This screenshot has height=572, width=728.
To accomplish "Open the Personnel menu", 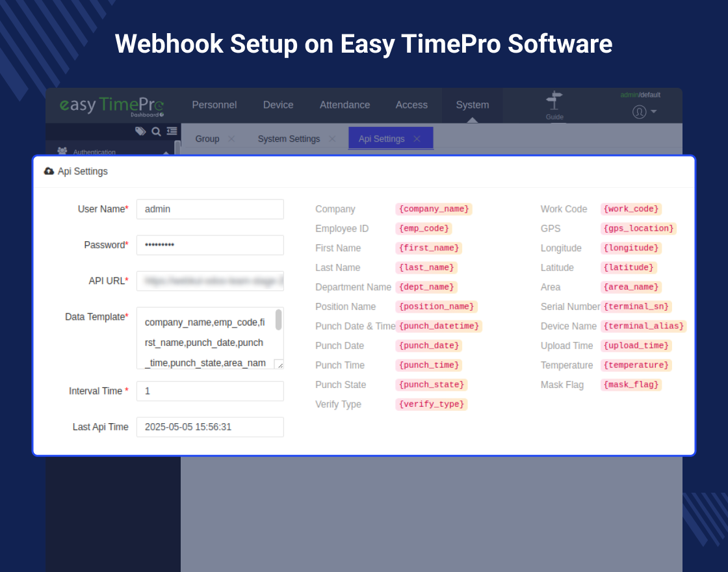I will coord(214,105).
